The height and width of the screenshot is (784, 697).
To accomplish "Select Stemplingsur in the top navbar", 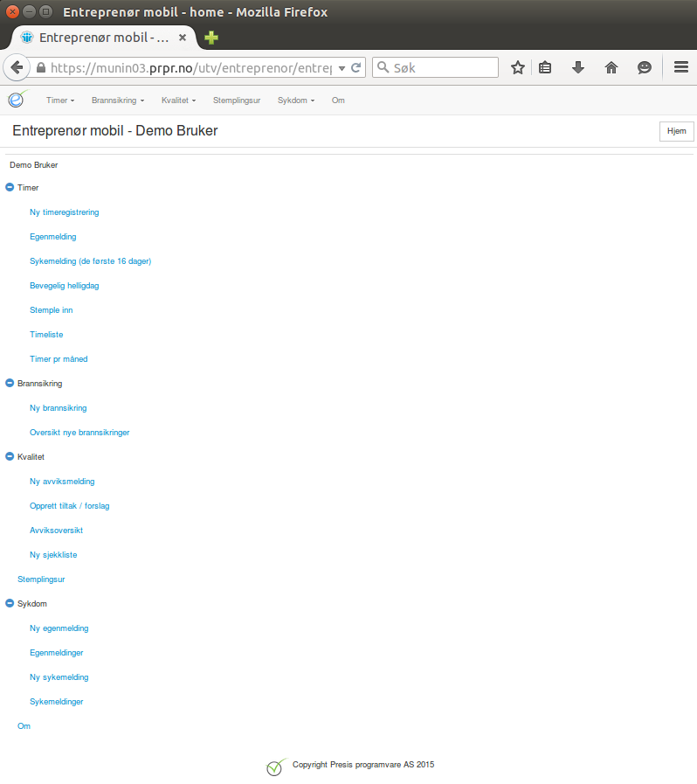I will [237, 100].
